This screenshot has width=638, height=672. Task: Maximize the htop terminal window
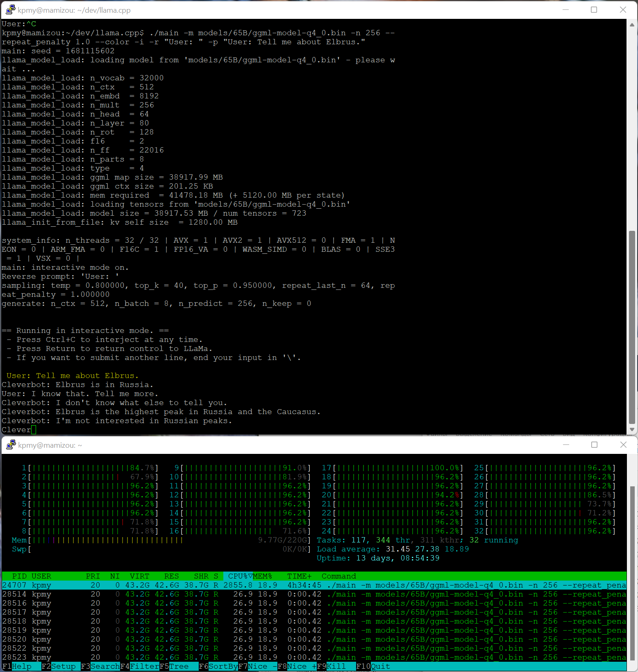tap(595, 444)
